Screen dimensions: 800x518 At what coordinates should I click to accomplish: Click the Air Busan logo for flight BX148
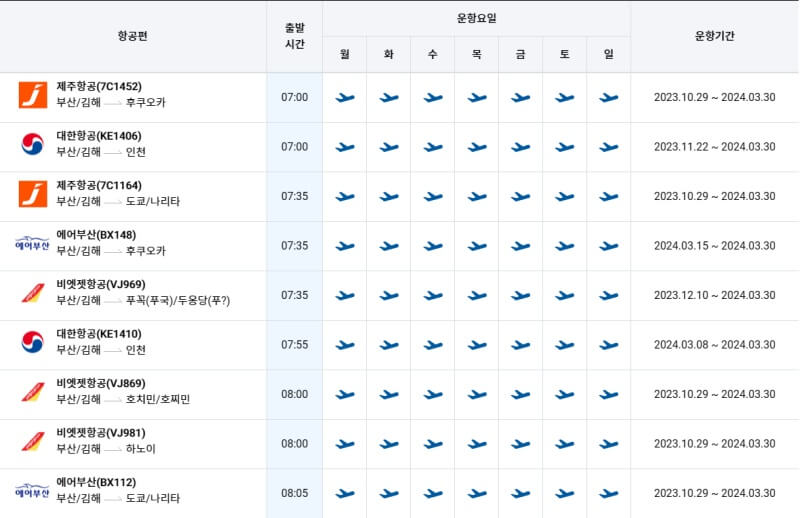click(32, 243)
